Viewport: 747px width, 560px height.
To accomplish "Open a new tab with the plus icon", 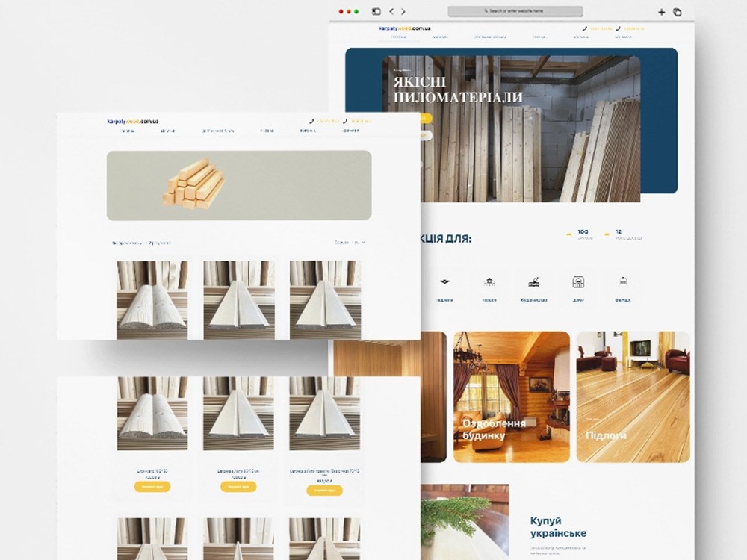I will point(661,13).
